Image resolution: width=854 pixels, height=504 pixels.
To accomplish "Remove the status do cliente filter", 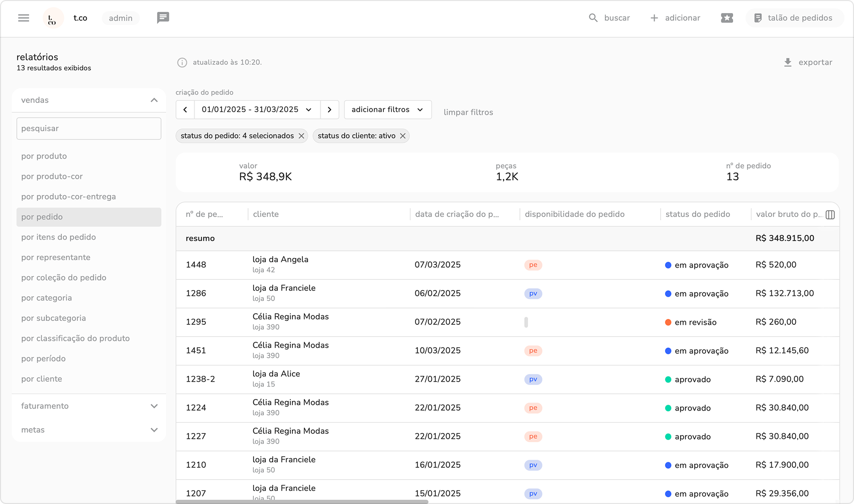I will 403,136.
